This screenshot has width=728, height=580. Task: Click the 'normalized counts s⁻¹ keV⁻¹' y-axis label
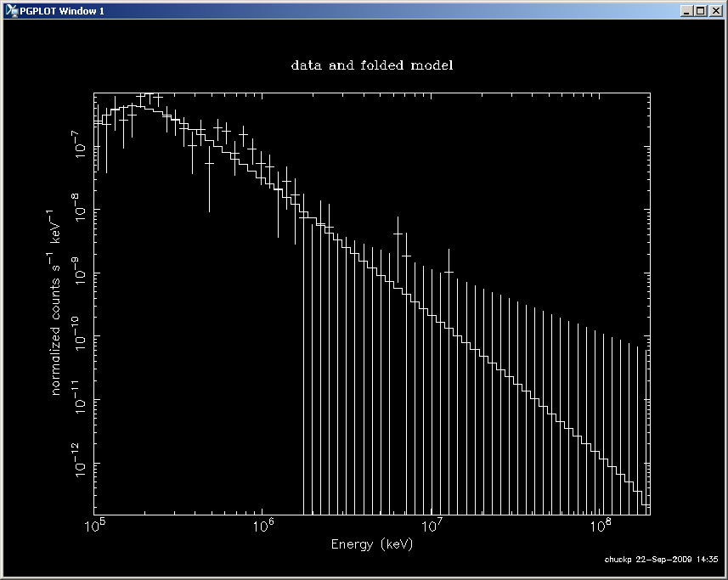coord(54,302)
